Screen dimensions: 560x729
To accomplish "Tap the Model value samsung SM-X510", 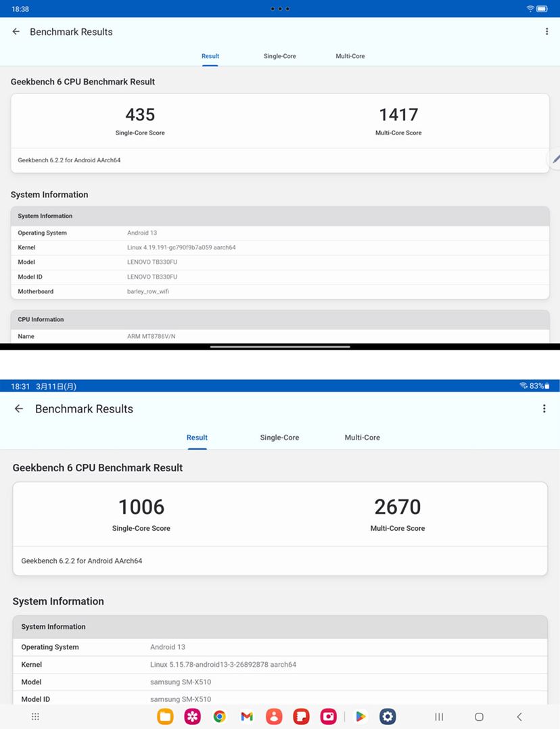I will [x=181, y=682].
